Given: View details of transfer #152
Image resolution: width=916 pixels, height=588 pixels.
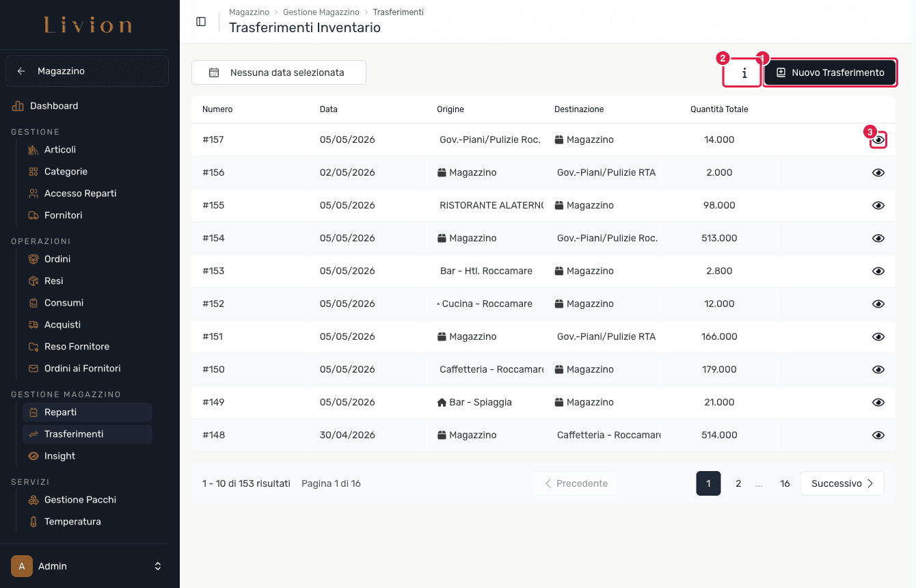Looking at the screenshot, I should [x=878, y=304].
